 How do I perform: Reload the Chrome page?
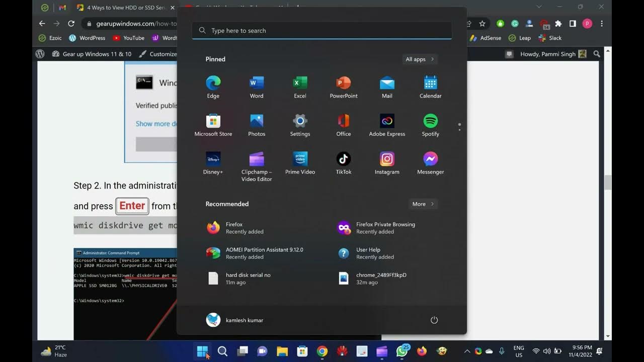[x=71, y=24]
